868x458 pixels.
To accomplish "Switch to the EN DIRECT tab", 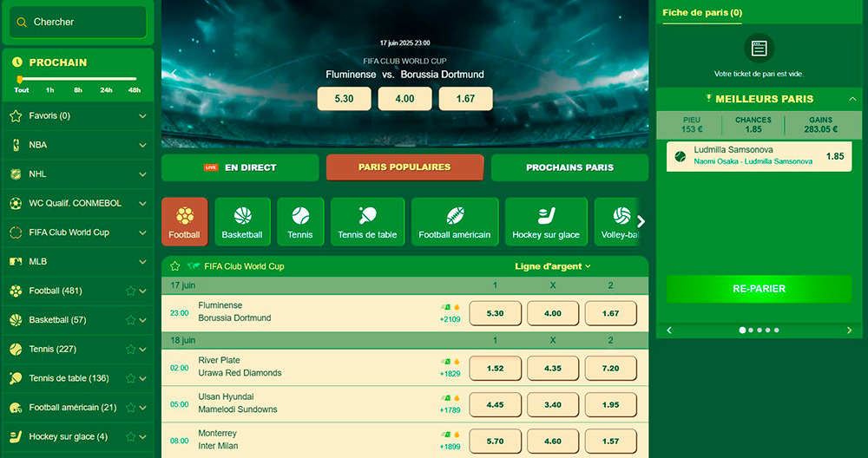I will pyautogui.click(x=240, y=167).
